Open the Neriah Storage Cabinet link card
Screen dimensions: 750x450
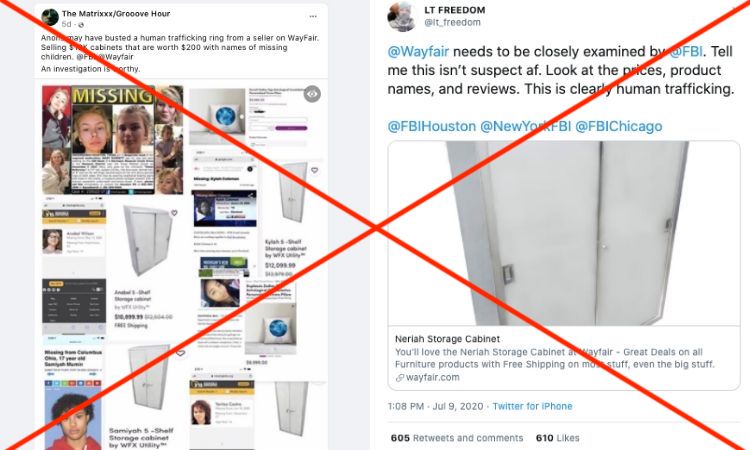click(x=564, y=265)
